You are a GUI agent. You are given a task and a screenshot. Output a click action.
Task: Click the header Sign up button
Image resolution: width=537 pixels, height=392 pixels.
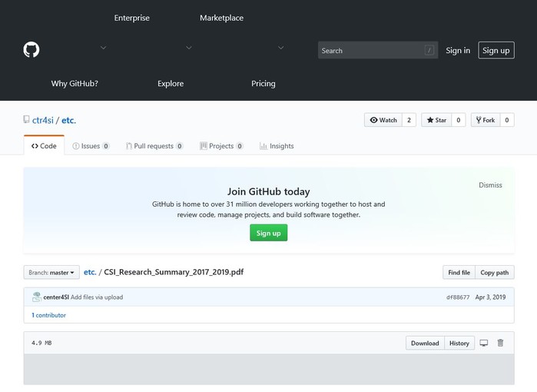click(x=496, y=51)
